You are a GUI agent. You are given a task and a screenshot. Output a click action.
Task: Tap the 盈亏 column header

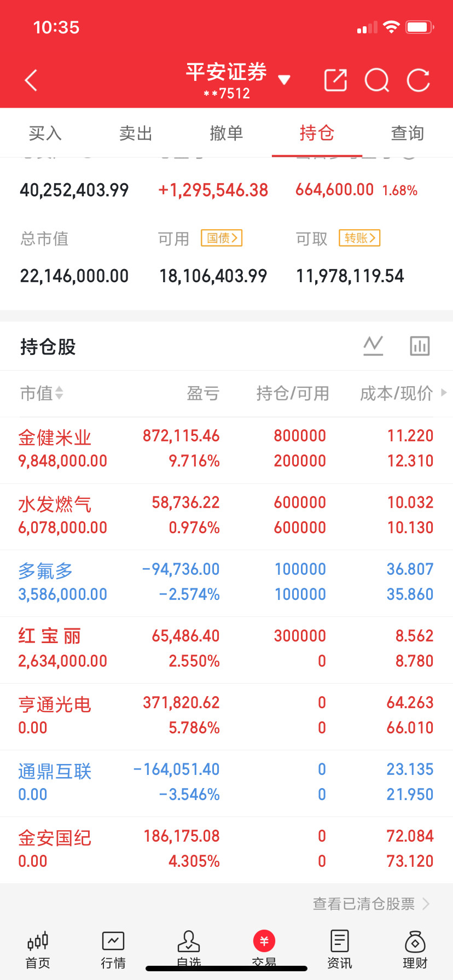pos(203,393)
